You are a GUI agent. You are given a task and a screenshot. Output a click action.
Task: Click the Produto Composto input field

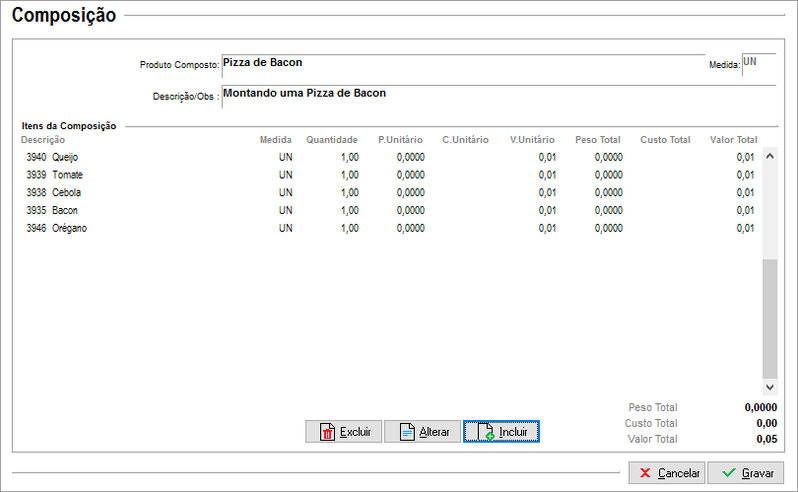[x=462, y=64]
